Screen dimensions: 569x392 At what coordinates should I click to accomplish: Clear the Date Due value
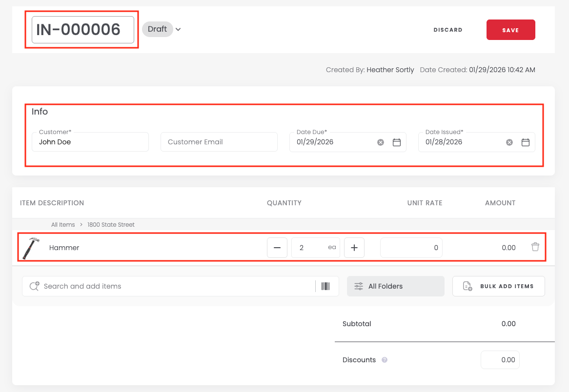[381, 142]
